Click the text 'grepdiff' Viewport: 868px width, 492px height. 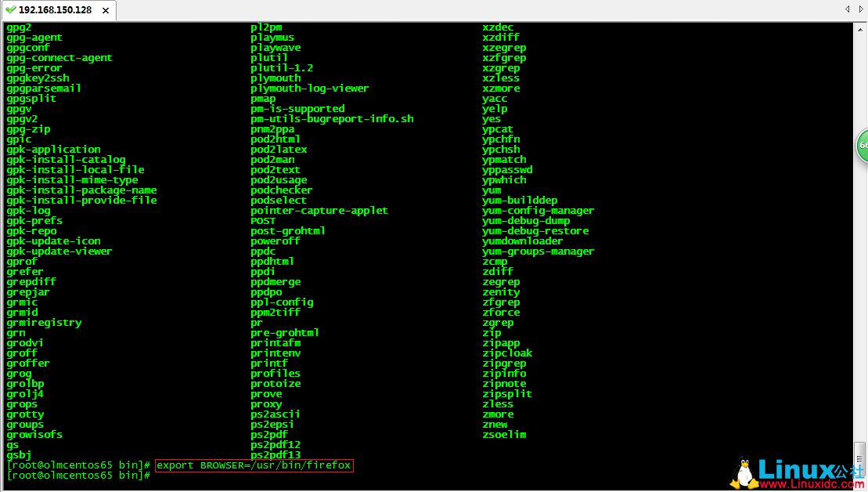click(x=31, y=281)
